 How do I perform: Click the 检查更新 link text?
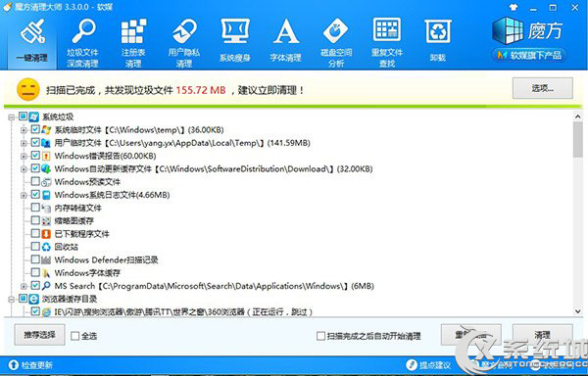(x=37, y=365)
